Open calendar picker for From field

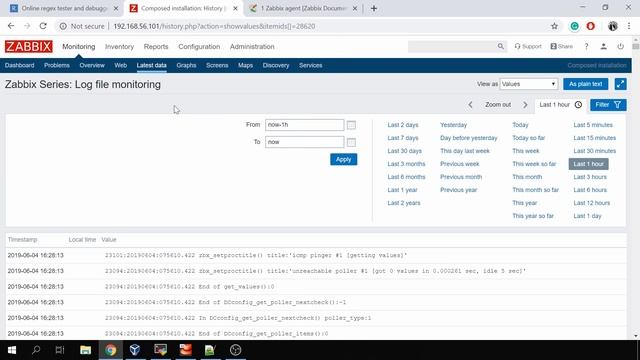pos(351,125)
